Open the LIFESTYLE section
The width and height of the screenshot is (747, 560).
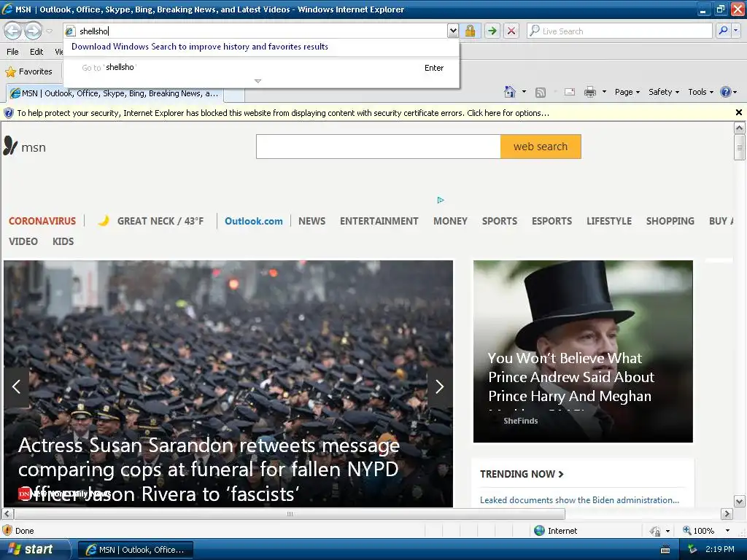(x=609, y=221)
